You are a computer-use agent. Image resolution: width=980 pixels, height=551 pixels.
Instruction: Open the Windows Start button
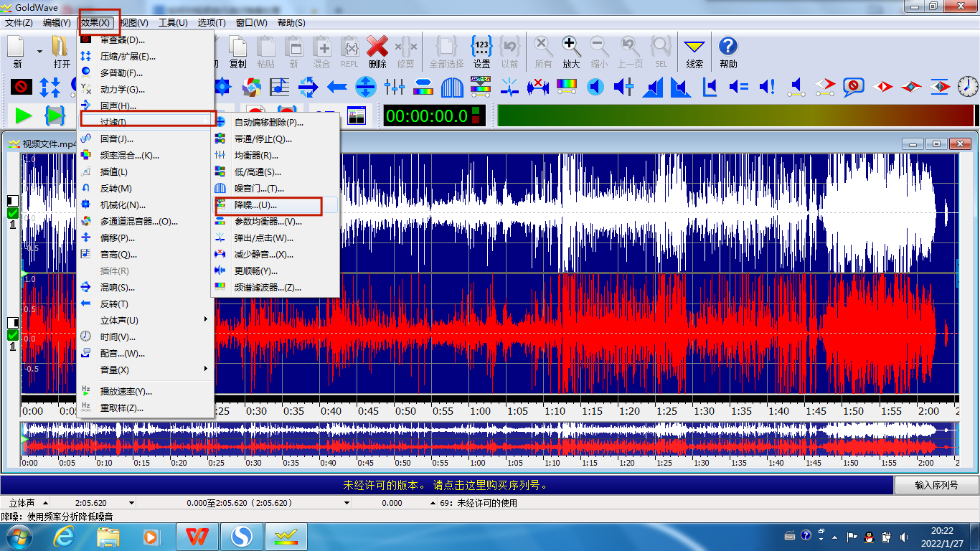[x=19, y=536]
